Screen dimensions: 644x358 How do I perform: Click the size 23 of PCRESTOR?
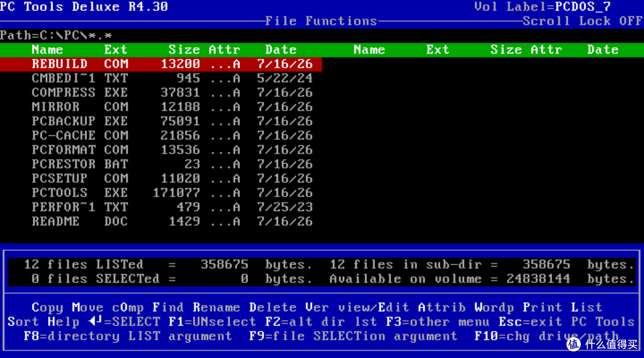192,165
